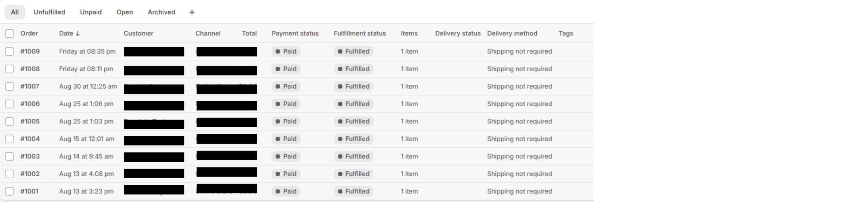
Task: Click the Date sort arrow icon
Action: [x=78, y=33]
